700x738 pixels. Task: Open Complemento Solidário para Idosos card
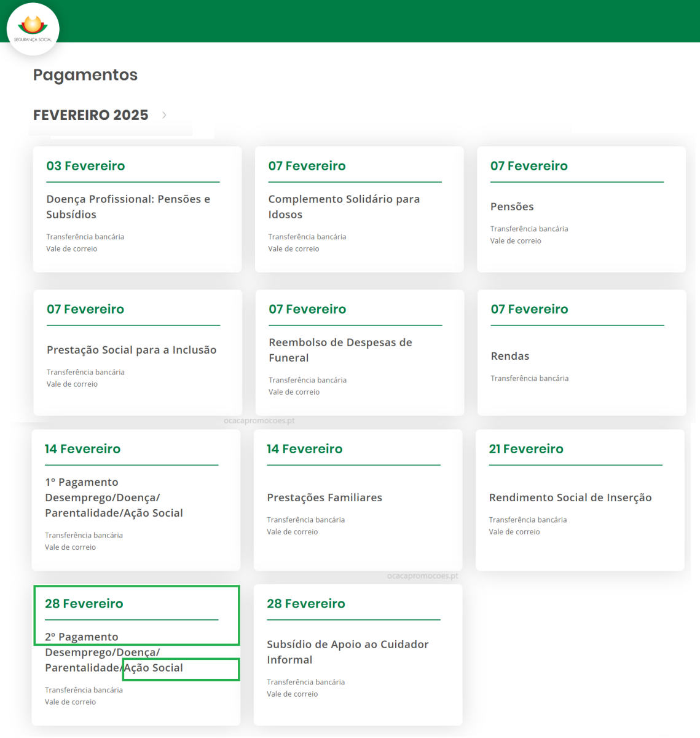click(x=344, y=207)
